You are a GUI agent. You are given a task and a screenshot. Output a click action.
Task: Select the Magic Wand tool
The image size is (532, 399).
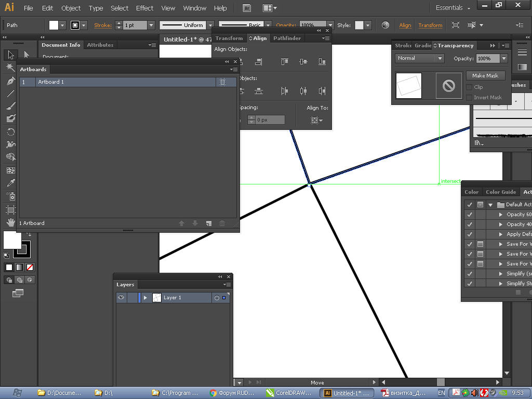pyautogui.click(x=10, y=68)
